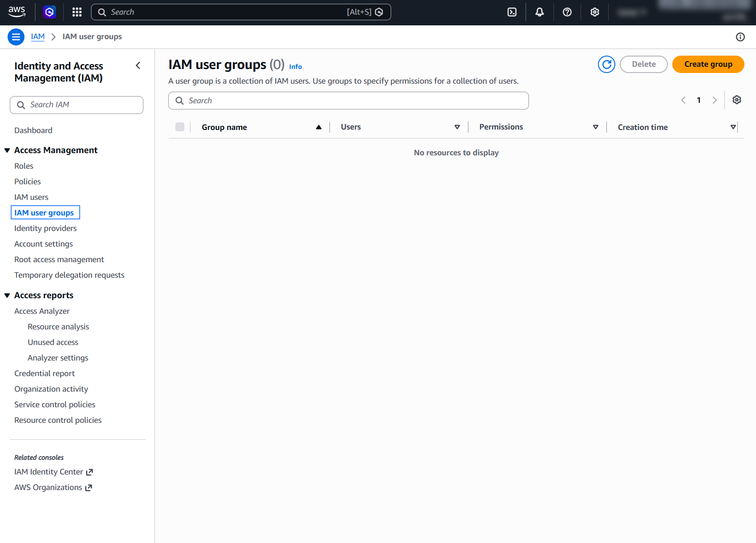756x543 pixels.
Task: Open the Info link beside heading
Action: pyautogui.click(x=296, y=67)
